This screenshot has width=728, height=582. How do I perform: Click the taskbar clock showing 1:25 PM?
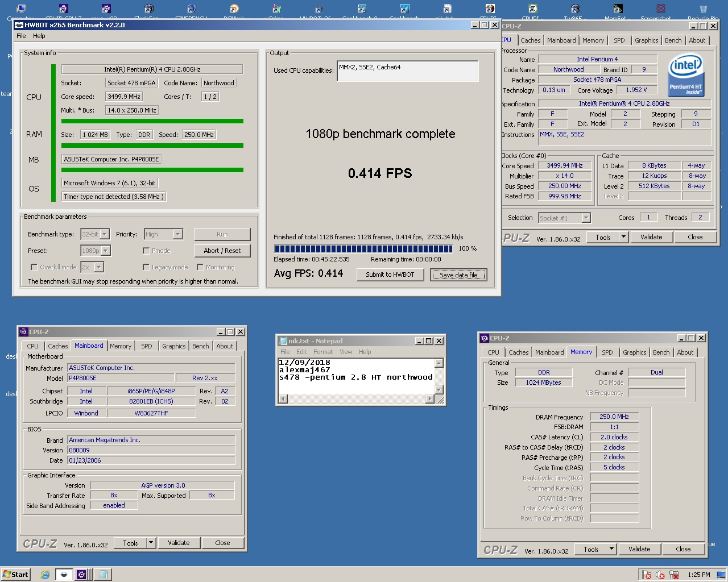pos(698,575)
